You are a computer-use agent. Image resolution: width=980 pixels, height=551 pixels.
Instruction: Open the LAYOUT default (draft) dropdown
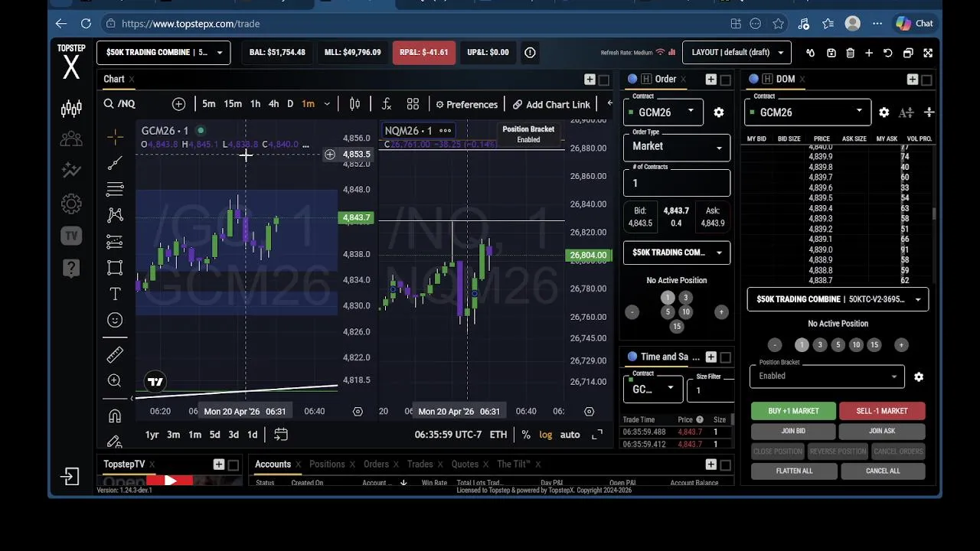point(737,52)
